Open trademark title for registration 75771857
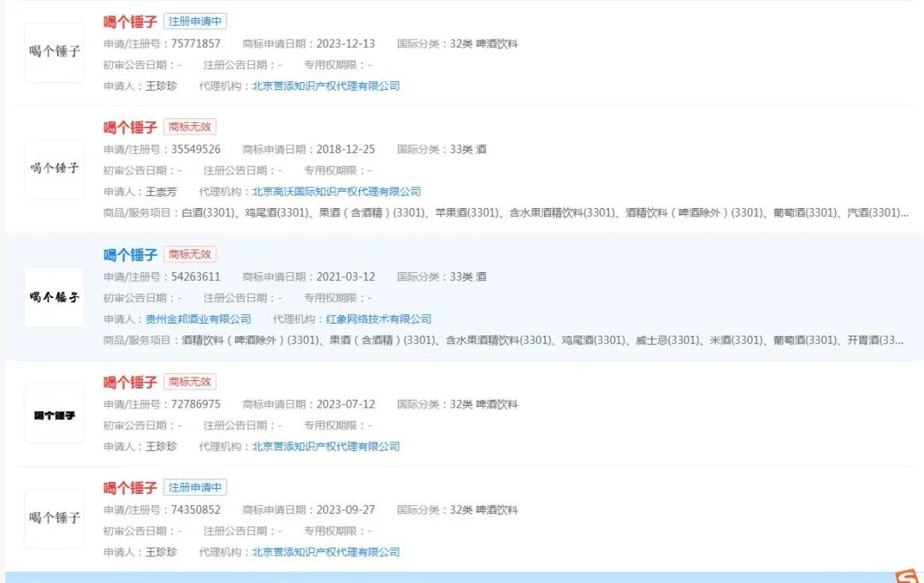This screenshot has height=583, width=924. click(x=130, y=21)
